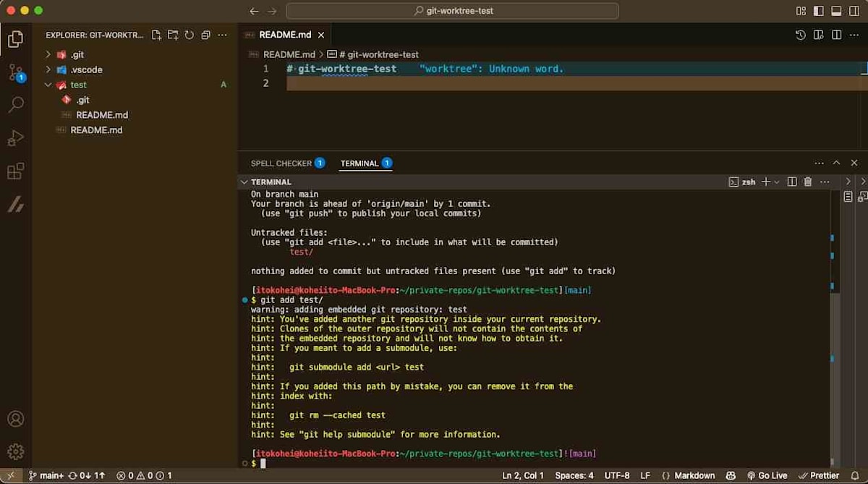The width and height of the screenshot is (868, 484).
Task: Expand the right-side chevron next to the terminal toolbar
Action: pyautogui.click(x=848, y=182)
